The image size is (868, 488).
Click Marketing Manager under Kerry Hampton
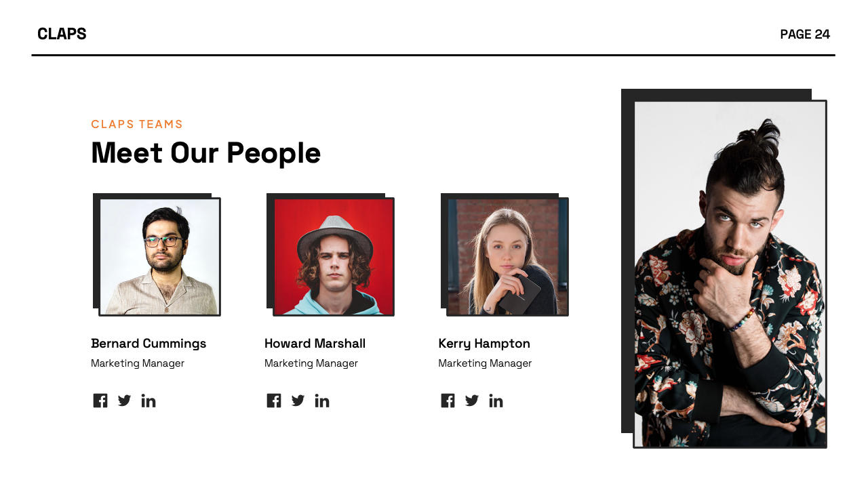[x=485, y=363]
